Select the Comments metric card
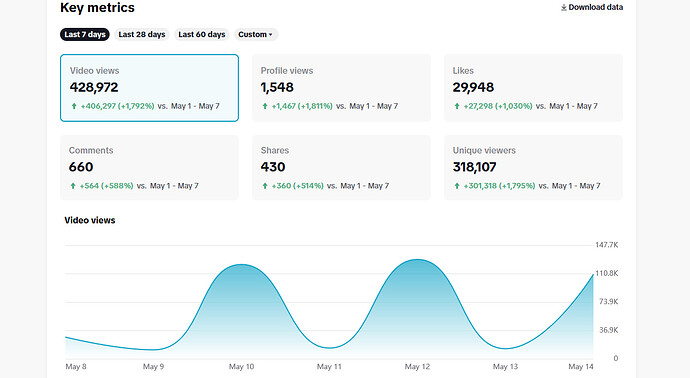 point(149,167)
